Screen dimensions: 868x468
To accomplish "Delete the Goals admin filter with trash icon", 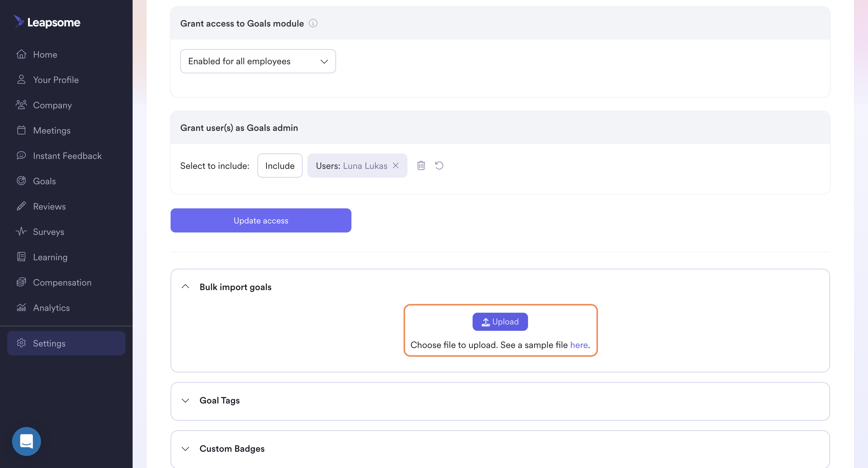I will coord(421,165).
